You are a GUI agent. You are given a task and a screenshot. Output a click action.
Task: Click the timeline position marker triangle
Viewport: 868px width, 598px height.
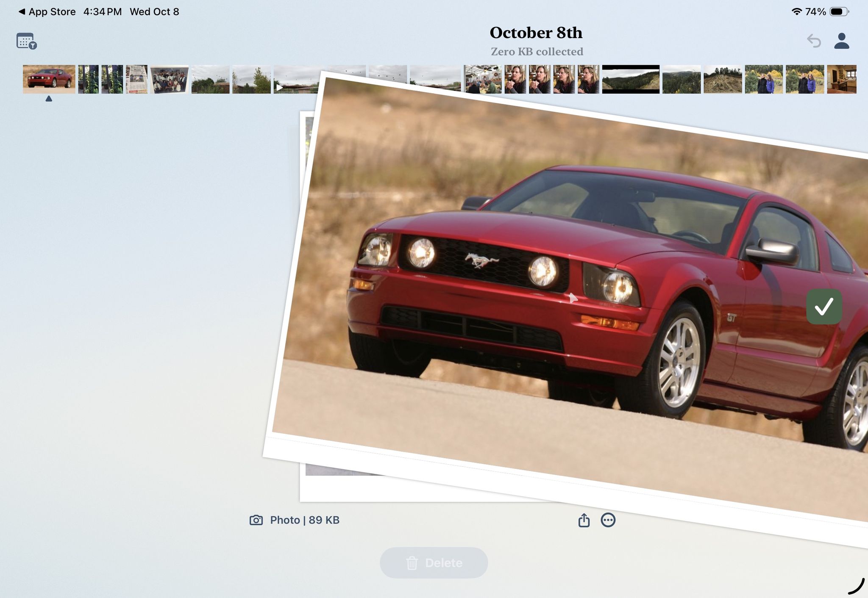click(49, 99)
